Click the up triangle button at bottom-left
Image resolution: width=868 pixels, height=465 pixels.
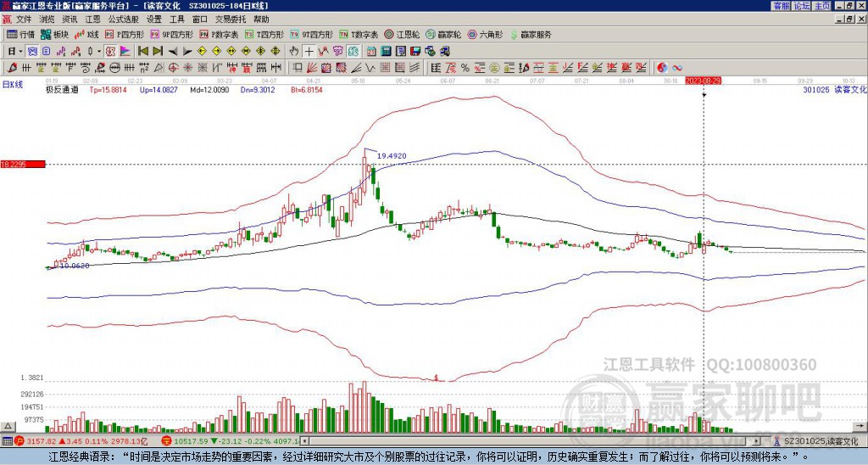(8, 426)
